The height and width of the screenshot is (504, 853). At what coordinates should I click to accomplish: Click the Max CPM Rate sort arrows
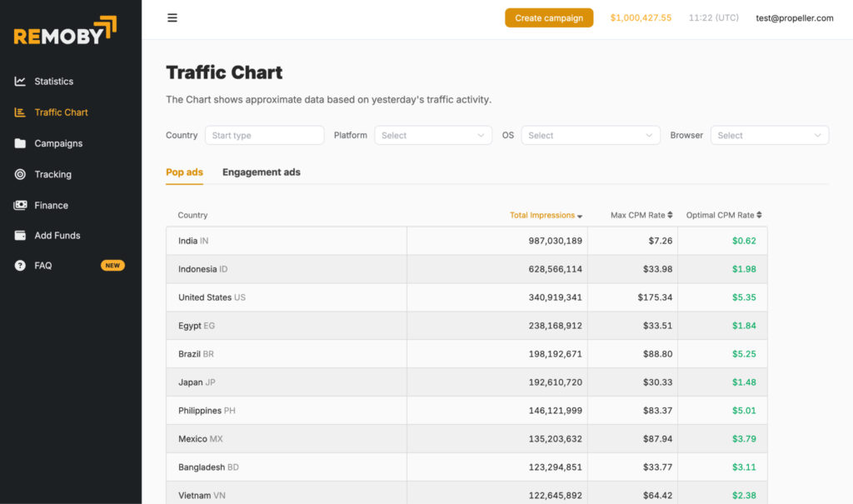point(670,215)
